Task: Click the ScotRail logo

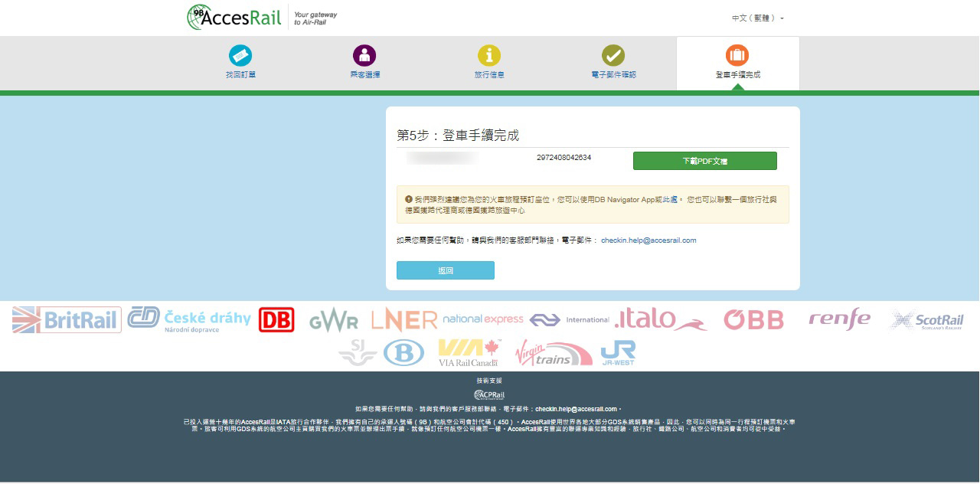Action: coord(926,320)
